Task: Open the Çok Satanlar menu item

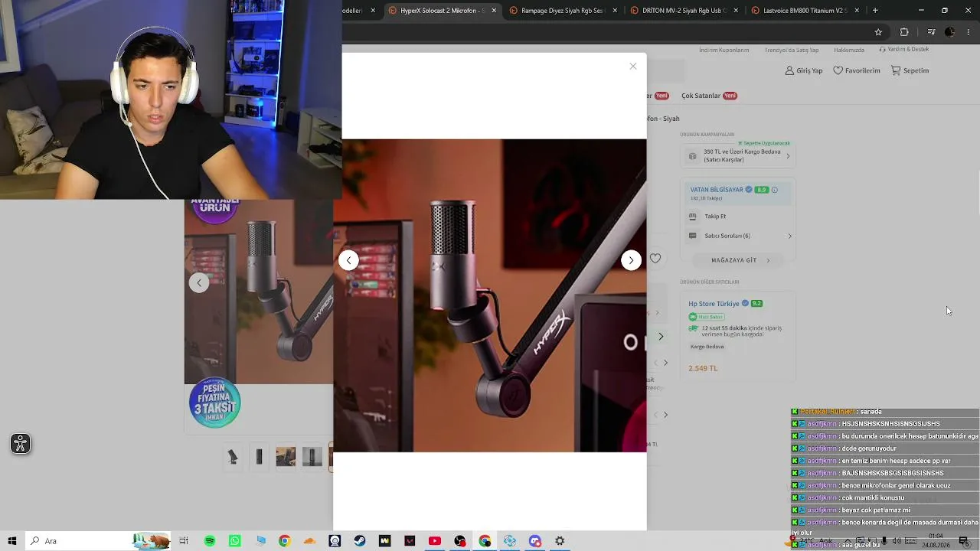Action: [x=709, y=96]
